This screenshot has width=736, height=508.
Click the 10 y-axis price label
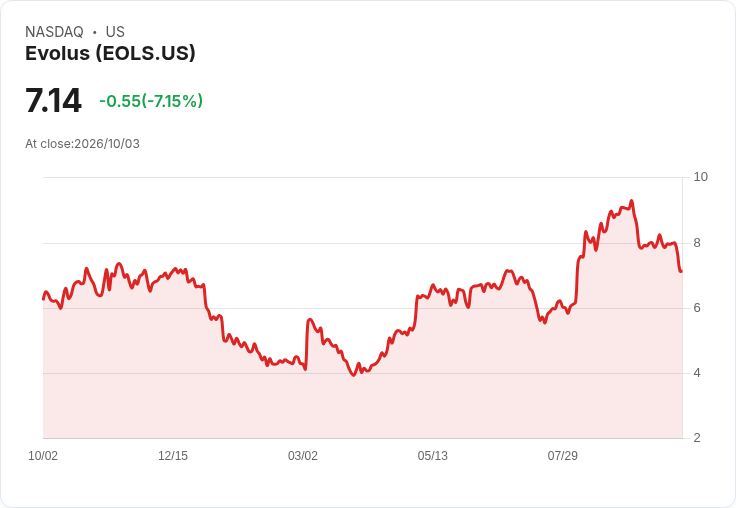pyautogui.click(x=700, y=177)
